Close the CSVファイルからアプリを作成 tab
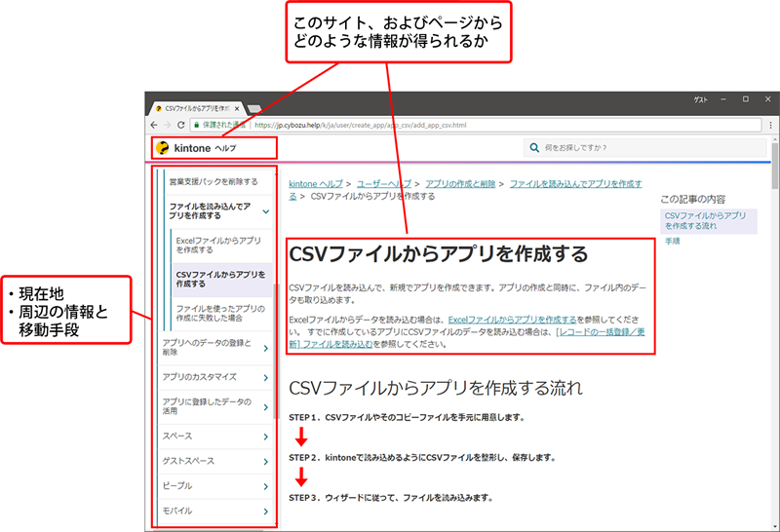 [237, 108]
